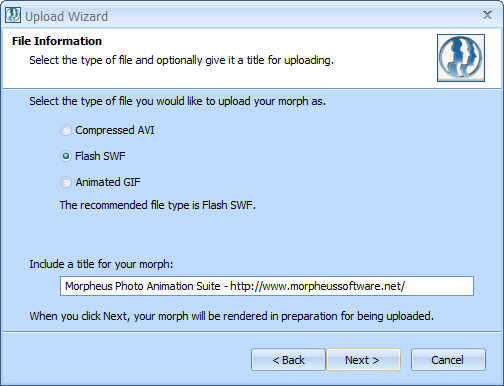Close the Upload Wizard dialog
The height and width of the screenshot is (386, 504).
[487, 15]
